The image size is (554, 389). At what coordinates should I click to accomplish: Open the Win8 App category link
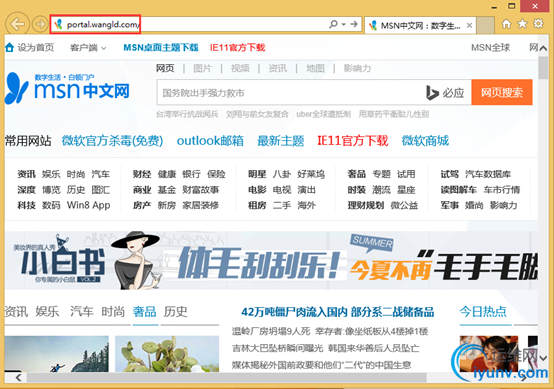88,205
